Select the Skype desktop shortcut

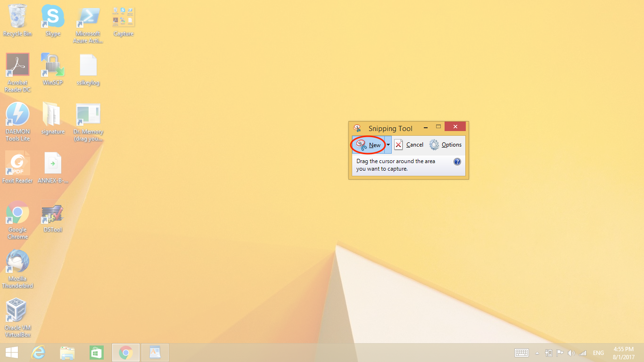(53, 20)
